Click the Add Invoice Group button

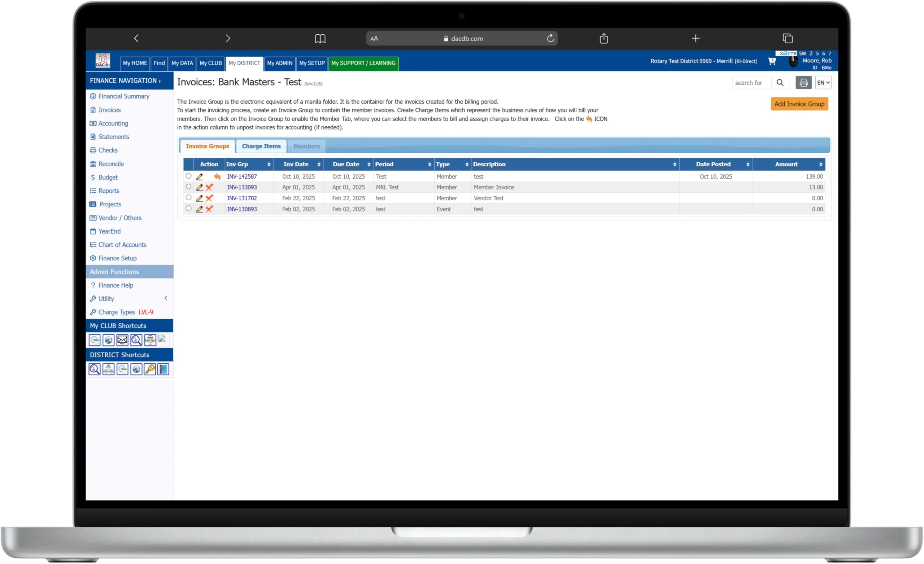(799, 104)
